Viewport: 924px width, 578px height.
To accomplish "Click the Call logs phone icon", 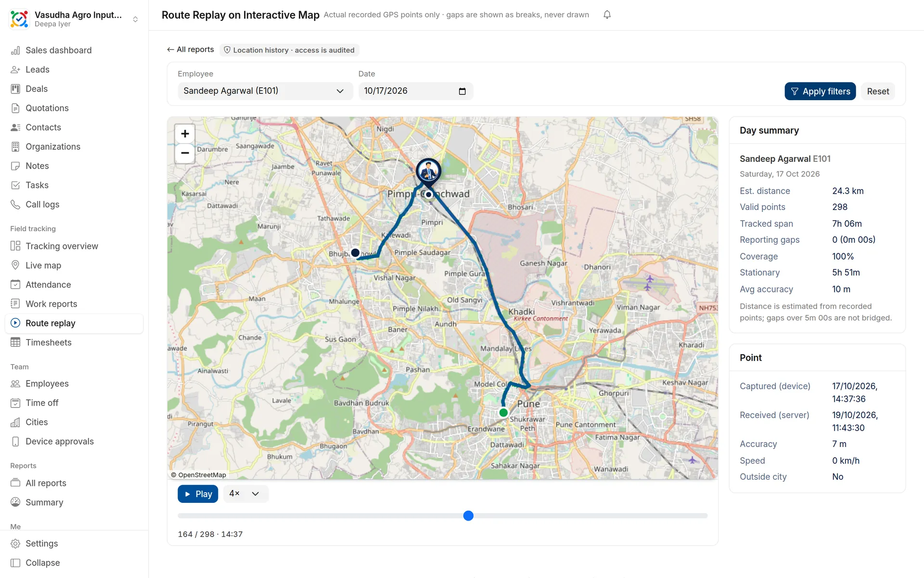I will (15, 205).
